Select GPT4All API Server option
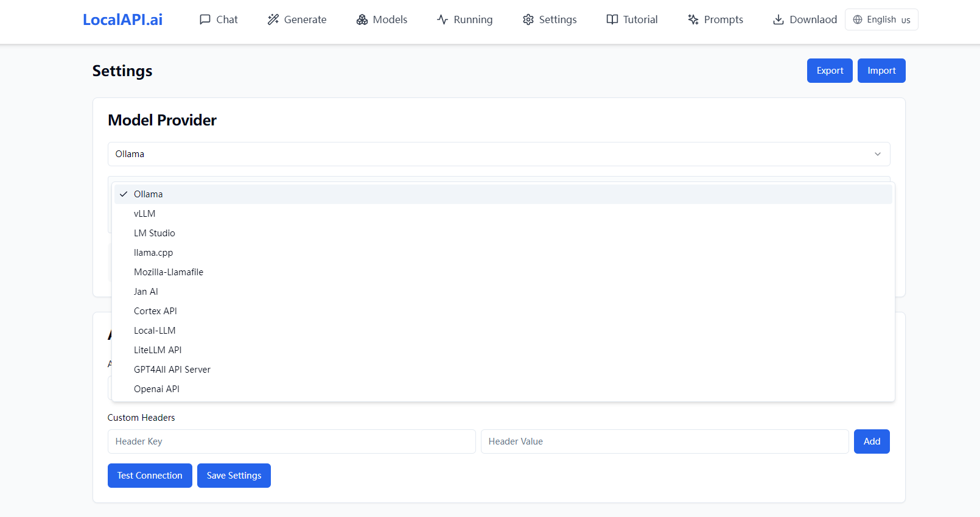980x517 pixels. (x=503, y=370)
